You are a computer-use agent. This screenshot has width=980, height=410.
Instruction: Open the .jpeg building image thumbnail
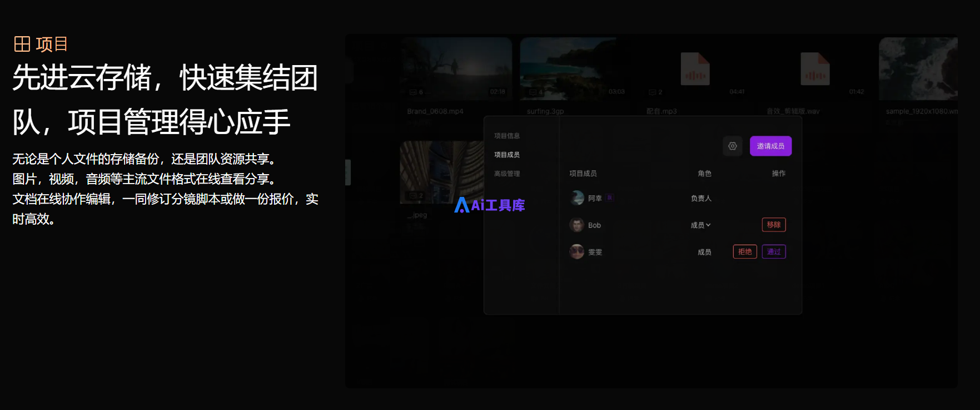coord(442,172)
